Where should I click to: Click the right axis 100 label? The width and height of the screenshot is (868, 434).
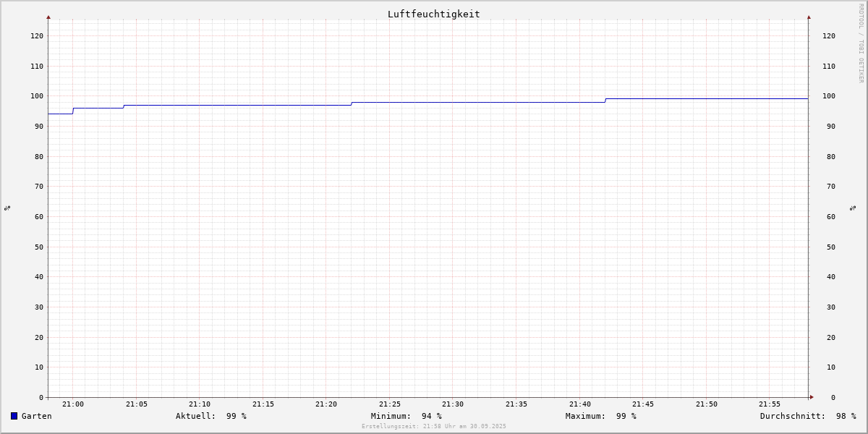(829, 96)
